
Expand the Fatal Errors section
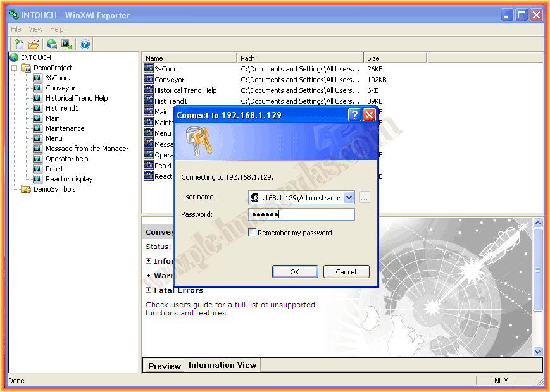(149, 290)
